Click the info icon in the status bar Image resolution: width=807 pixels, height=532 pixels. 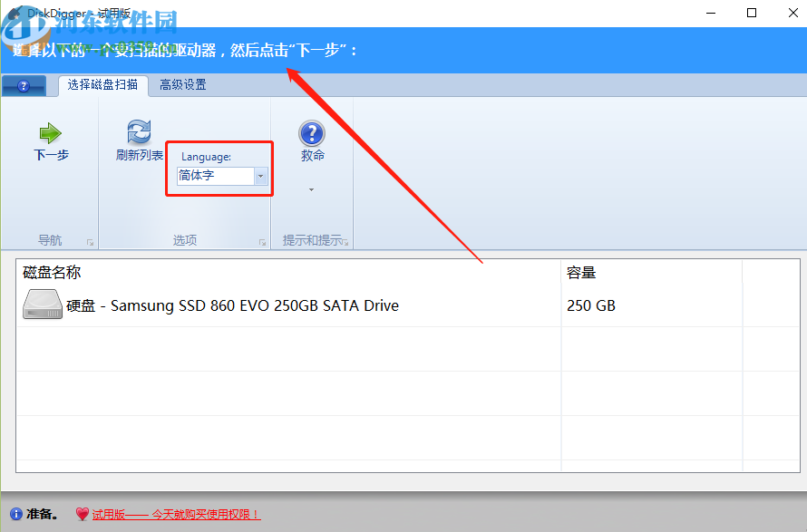(16, 514)
